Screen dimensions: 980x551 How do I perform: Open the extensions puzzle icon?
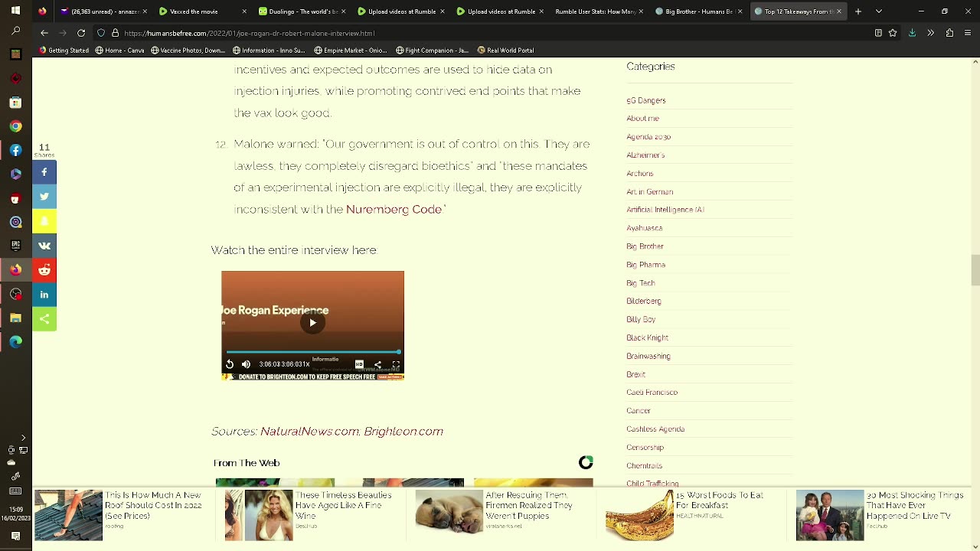[949, 33]
